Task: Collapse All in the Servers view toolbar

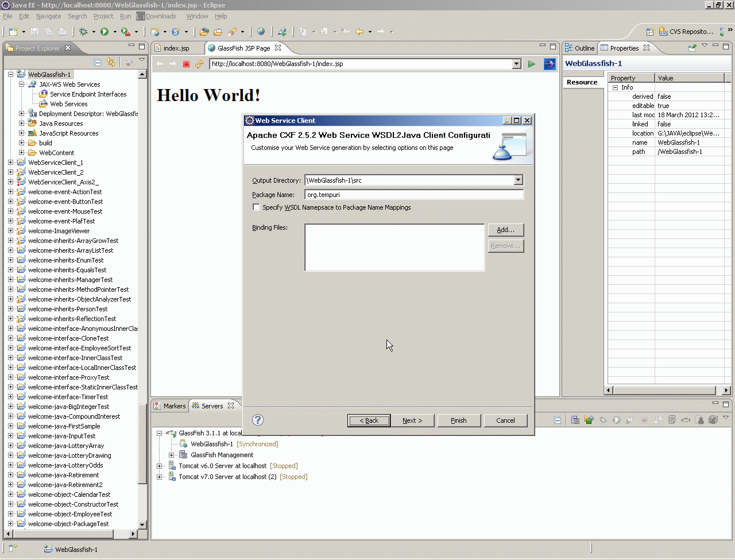Action: 558,420
